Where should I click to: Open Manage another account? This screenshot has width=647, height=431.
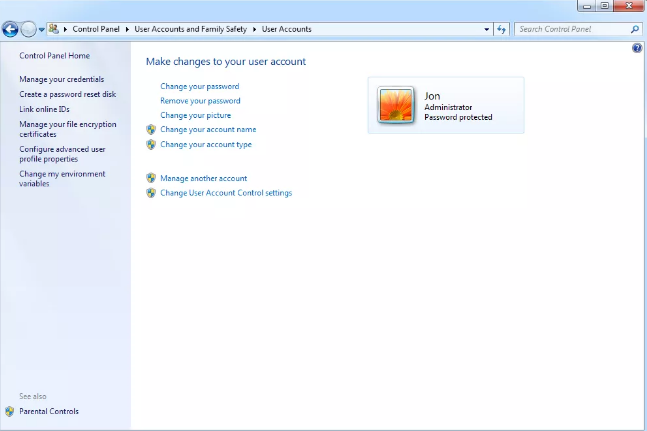point(203,178)
